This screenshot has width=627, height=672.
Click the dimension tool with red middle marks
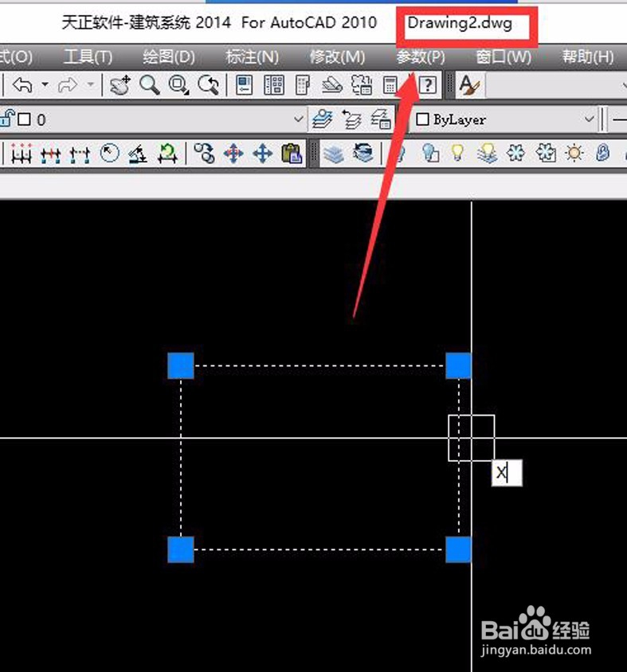[x=51, y=154]
